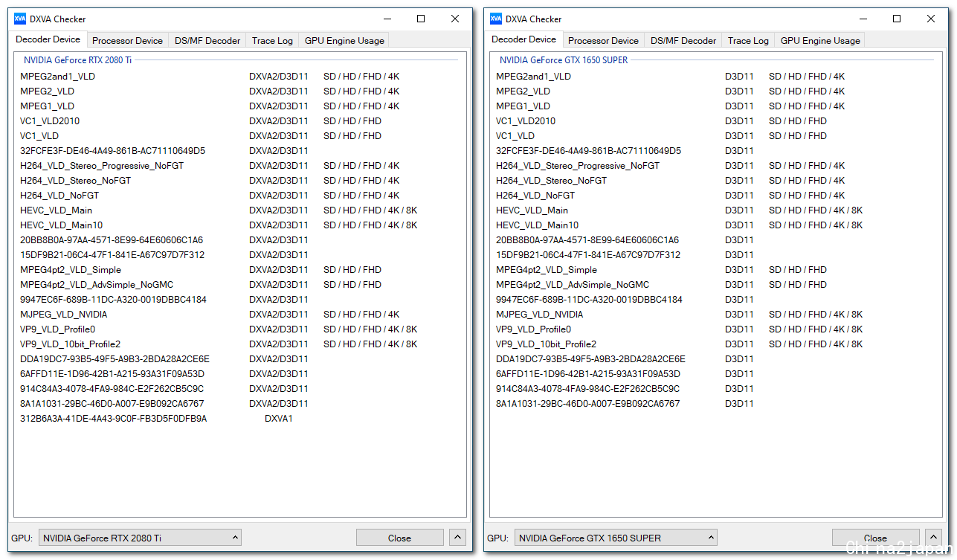Click the NVIDIA GeForce GTX 1650 SUPER group header
957x560 pixels.
(x=564, y=60)
